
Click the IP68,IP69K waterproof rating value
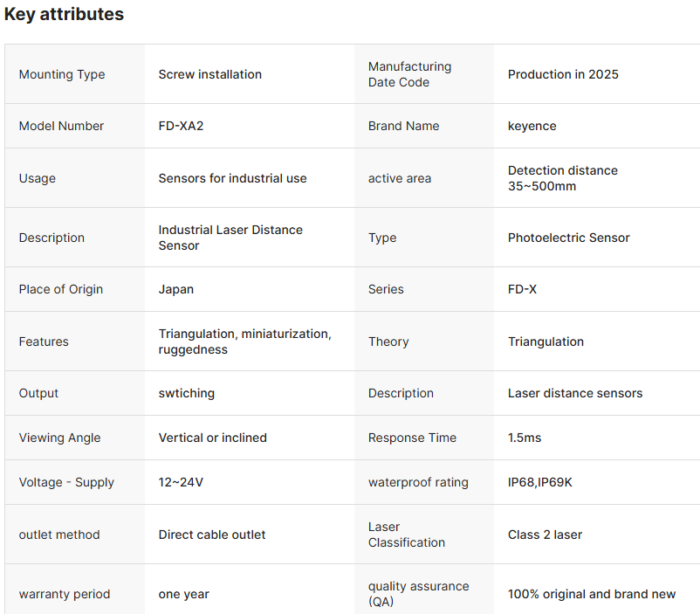pos(539,482)
